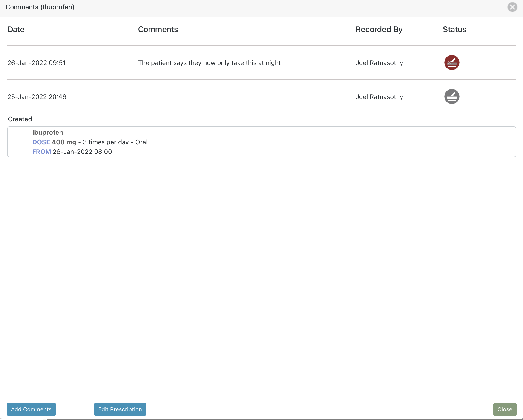Select the 26-Jan-2022 09:51 date entry

[37, 63]
